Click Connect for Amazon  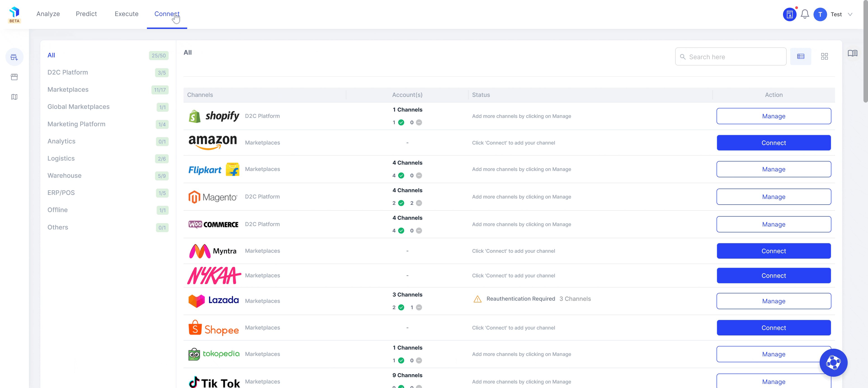773,143
